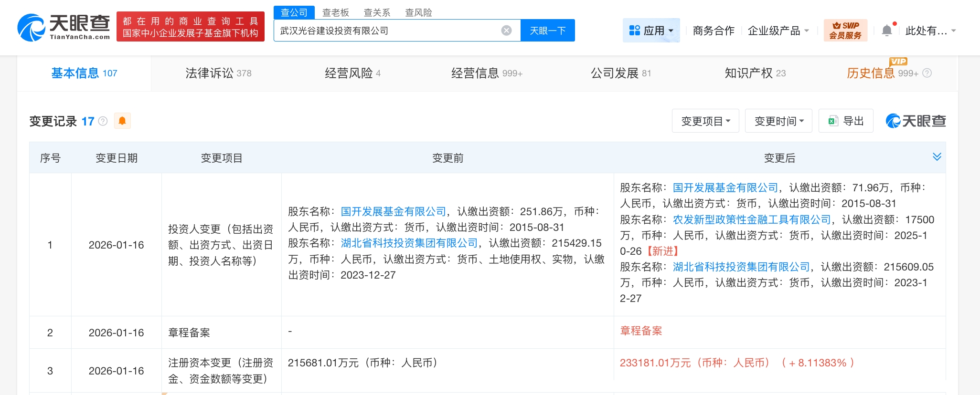This screenshot has width=980, height=395.
Task: Clear the search box with X icon
Action: pos(506,31)
